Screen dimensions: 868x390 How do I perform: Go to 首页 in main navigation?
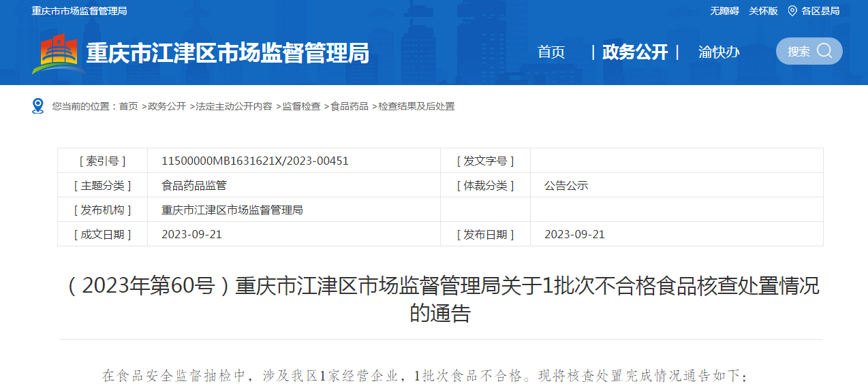(551, 52)
